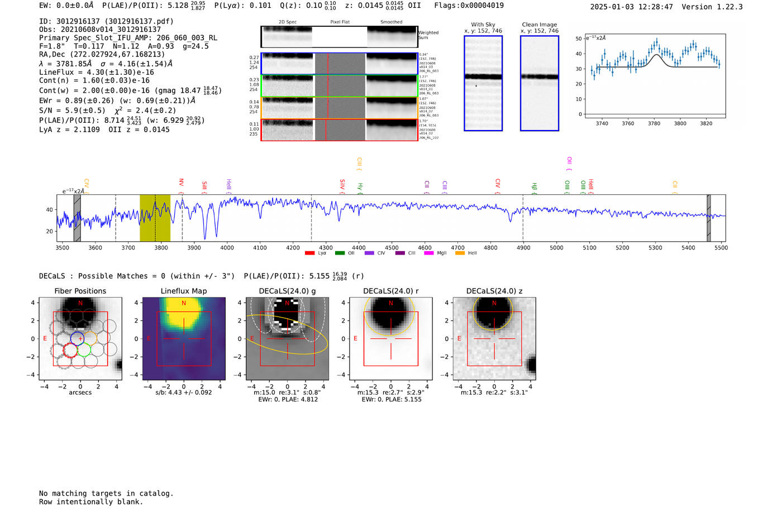Open the With Sky image cutout
Image resolution: width=782 pixels, height=532 pixels.
pos(483,83)
